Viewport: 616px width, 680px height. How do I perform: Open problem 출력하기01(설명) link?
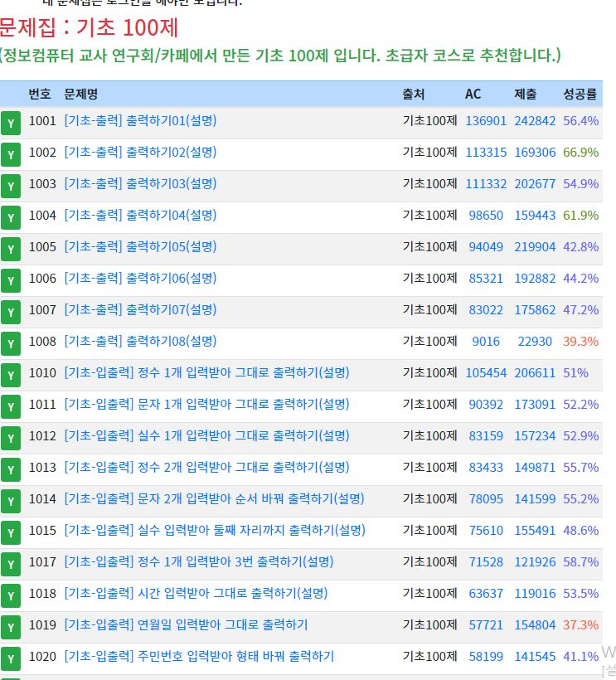click(x=140, y=120)
